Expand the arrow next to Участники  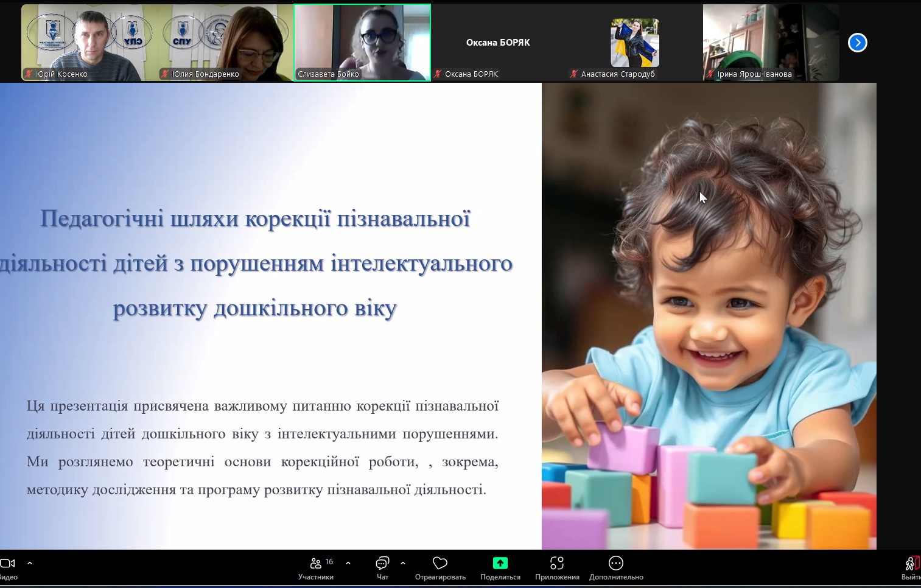348,564
